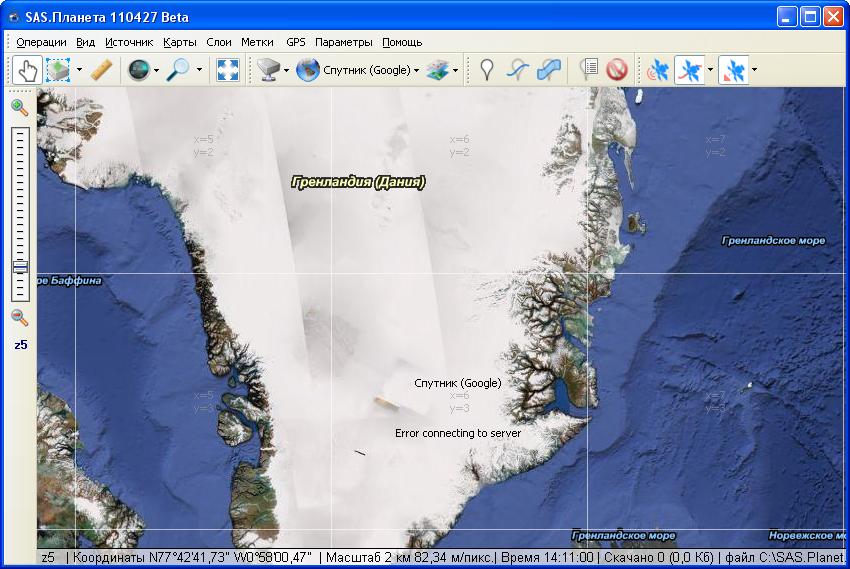This screenshot has width=850, height=569.
Task: Click the add path line icon
Action: (x=517, y=70)
